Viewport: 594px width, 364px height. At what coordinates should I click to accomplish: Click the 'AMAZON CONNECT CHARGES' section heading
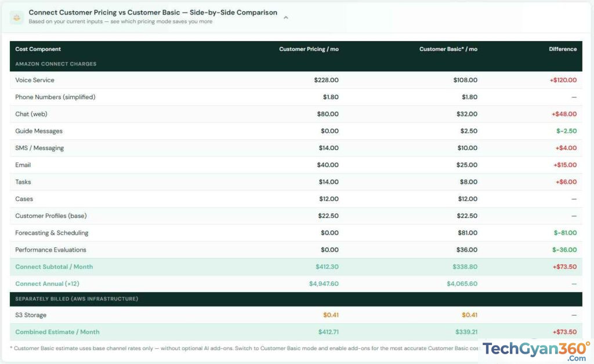coord(56,64)
